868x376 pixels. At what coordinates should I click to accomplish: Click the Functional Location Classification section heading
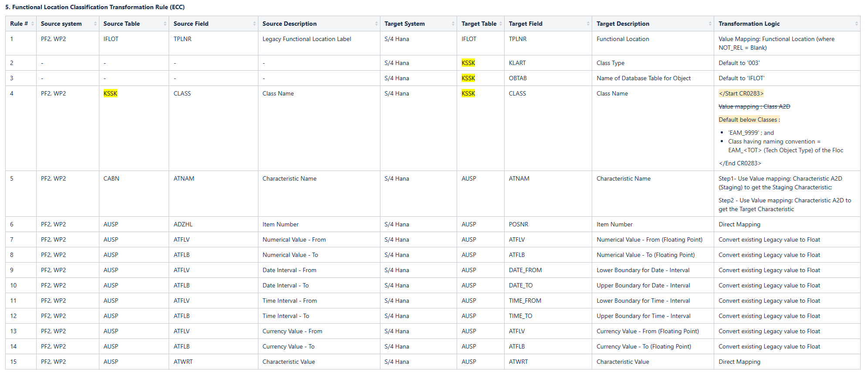95,7
